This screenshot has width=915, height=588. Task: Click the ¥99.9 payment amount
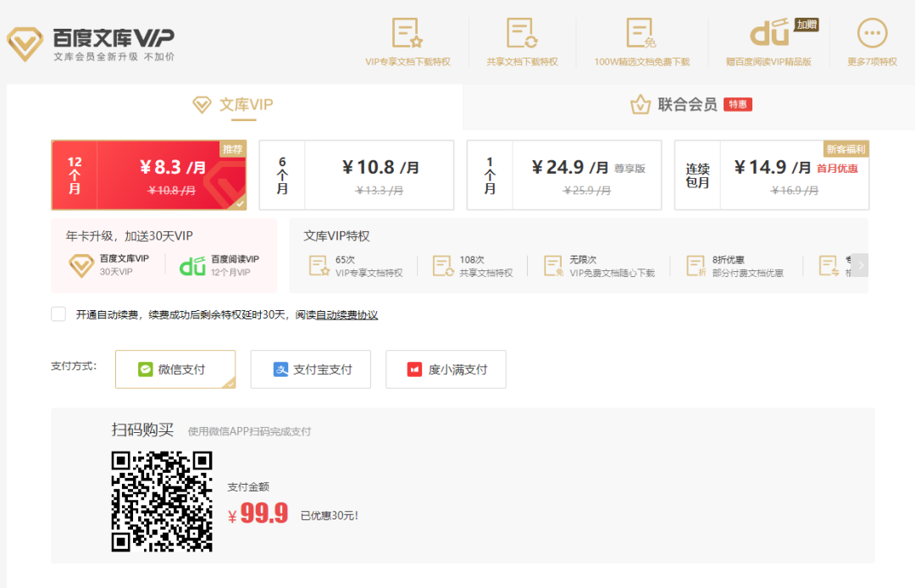[x=258, y=514]
